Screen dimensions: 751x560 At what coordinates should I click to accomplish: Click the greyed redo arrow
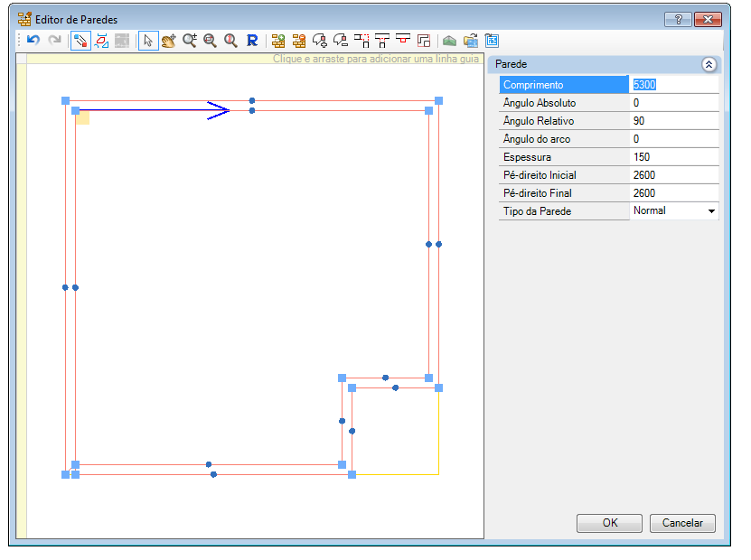[x=54, y=41]
